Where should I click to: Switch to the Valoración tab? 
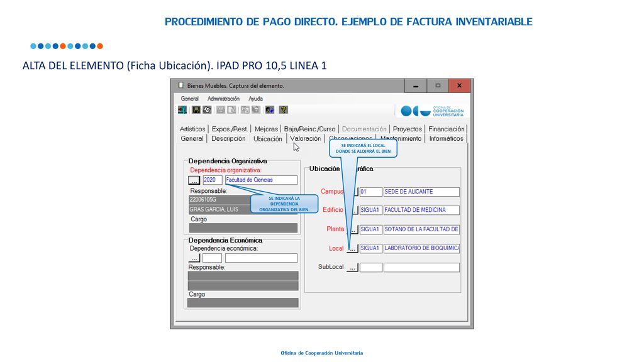(306, 139)
